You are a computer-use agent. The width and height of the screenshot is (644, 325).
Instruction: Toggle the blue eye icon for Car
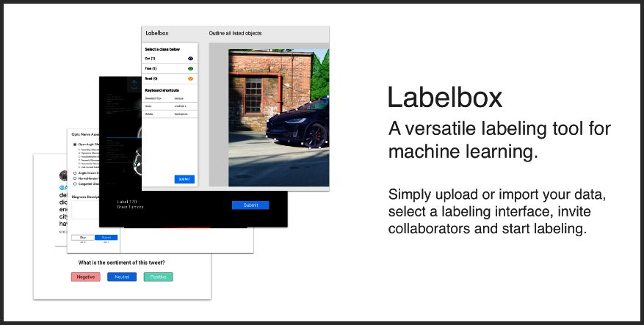coord(190,59)
